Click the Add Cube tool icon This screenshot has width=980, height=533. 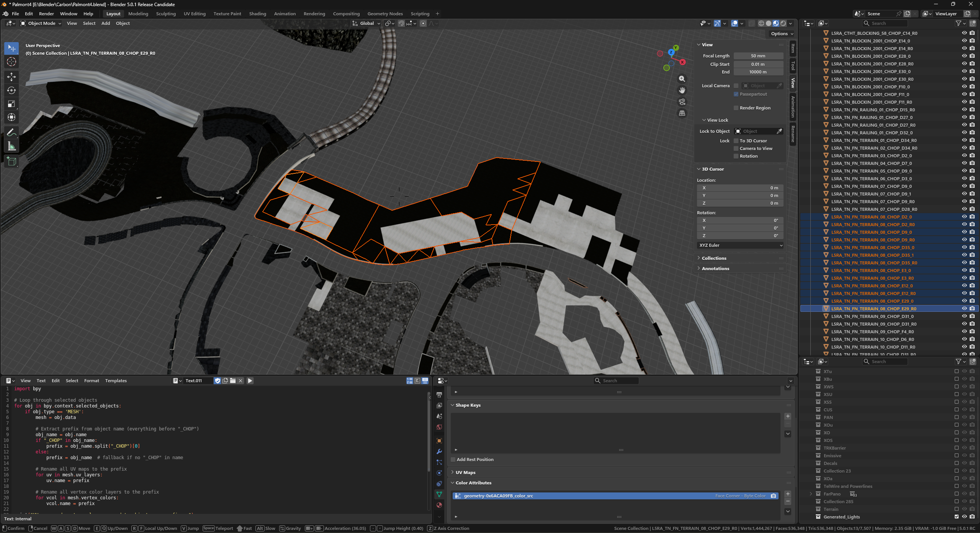tap(11, 161)
